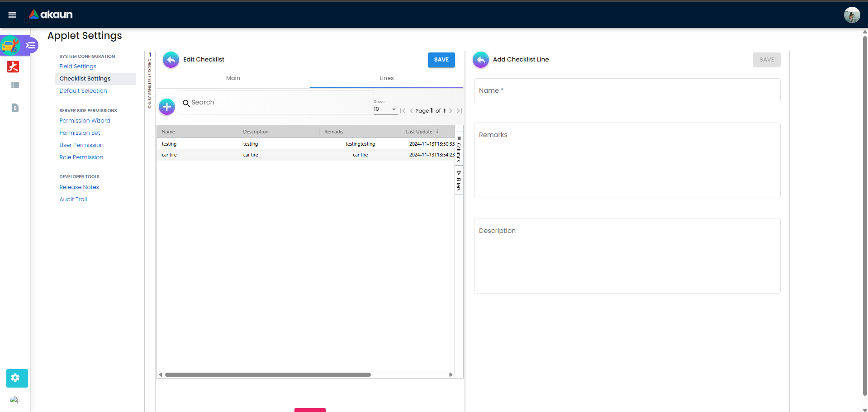Focus the Remarks text area

(627, 160)
